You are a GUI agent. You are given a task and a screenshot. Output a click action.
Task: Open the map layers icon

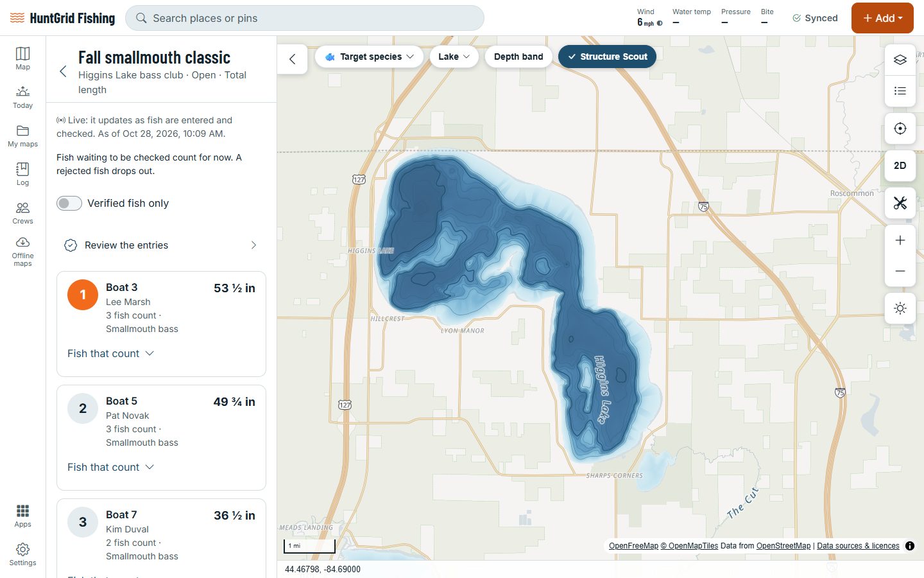[900, 60]
